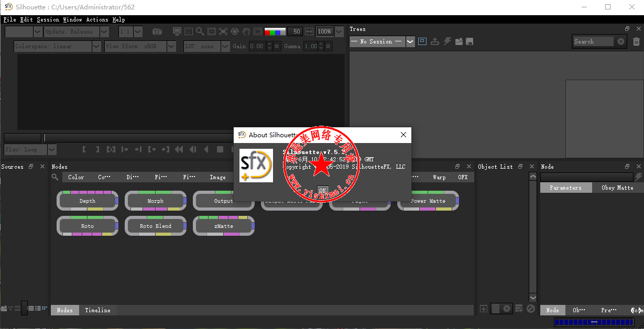This screenshot has height=329, width=644.
Task: Click the trash can icon in Trees panel
Action: pos(637,41)
